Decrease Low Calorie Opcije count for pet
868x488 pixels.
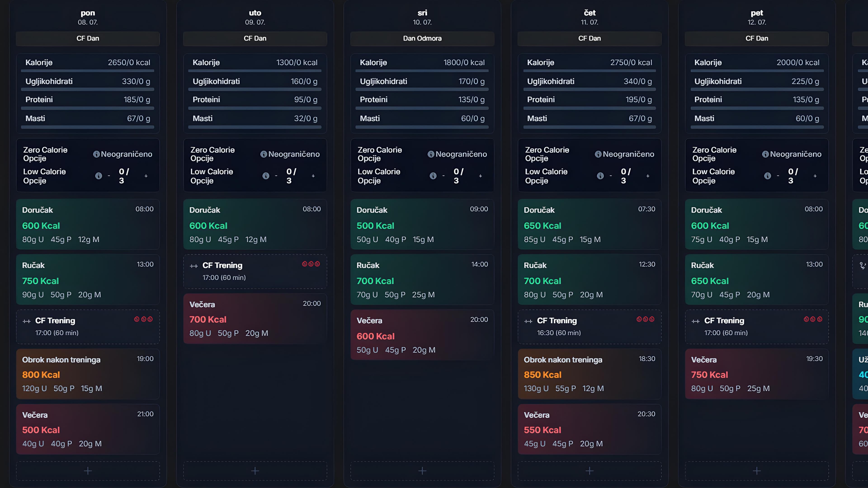point(778,176)
